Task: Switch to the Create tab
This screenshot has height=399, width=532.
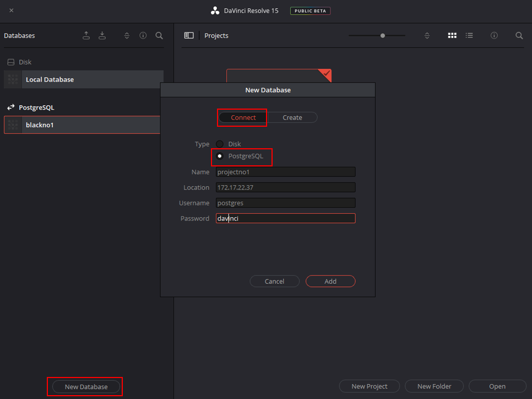Action: click(292, 117)
